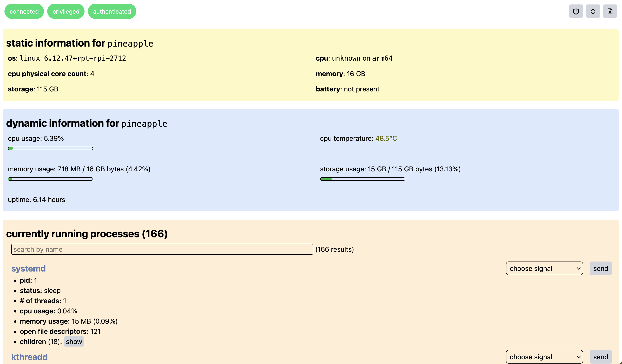The height and width of the screenshot is (364, 622).
Task: Click the restart icon button
Action: 593,11
